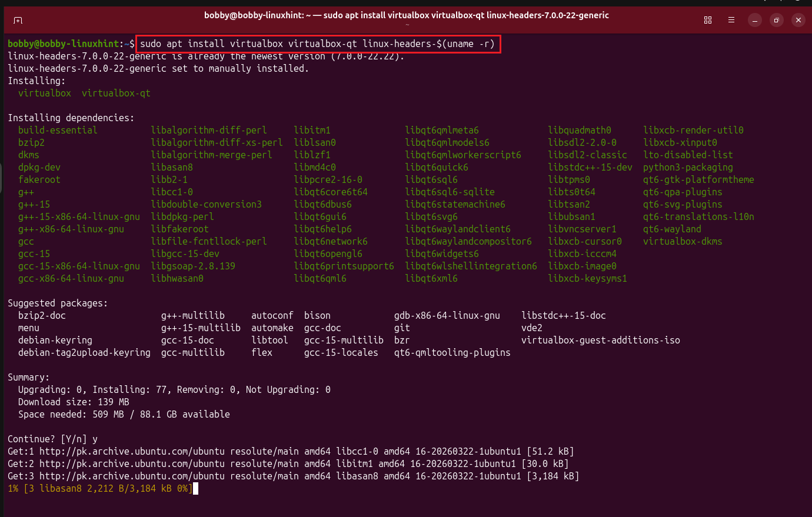Minimize the terminal window
This screenshot has width=812, height=517.
pos(755,20)
